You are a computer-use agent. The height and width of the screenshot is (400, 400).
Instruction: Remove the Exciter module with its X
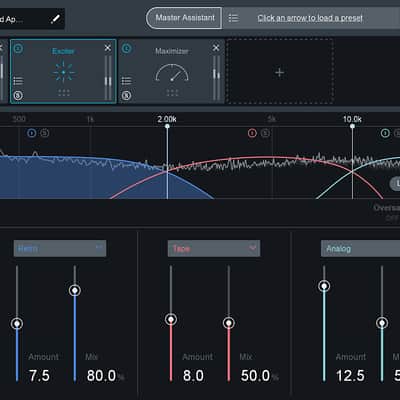point(107,48)
